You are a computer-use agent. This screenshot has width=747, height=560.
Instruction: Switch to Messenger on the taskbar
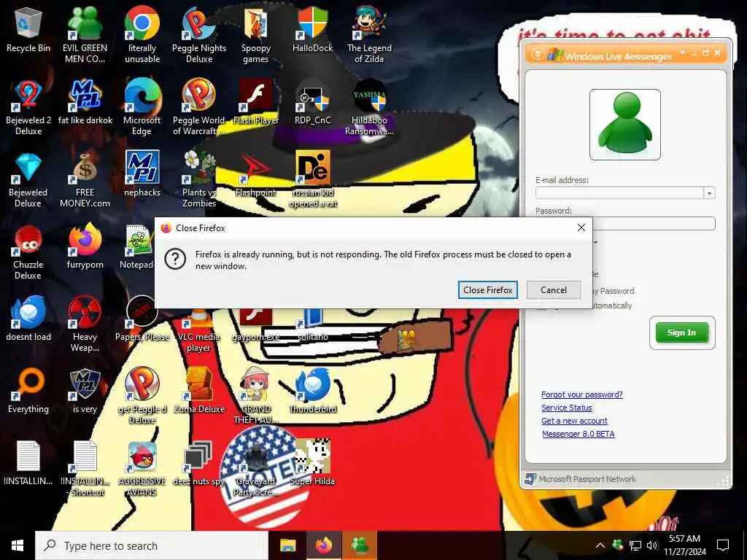360,545
